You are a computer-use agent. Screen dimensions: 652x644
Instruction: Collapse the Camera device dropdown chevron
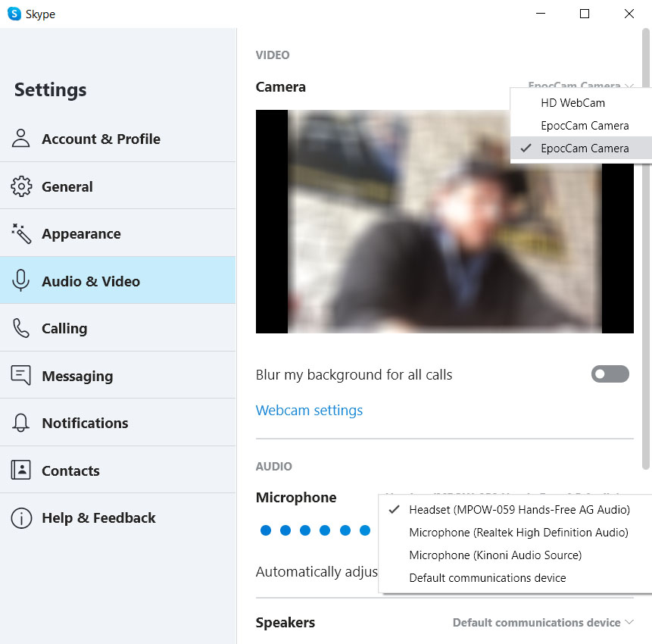629,86
